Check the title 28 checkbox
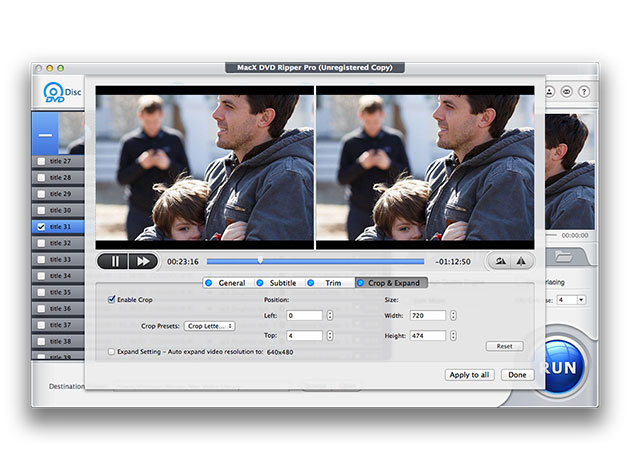630x473 pixels. pyautogui.click(x=41, y=178)
